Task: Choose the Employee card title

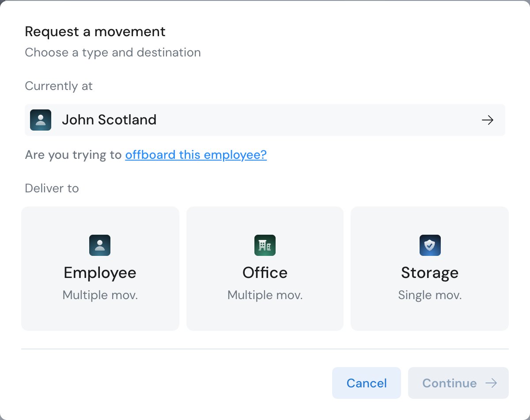Action: tap(100, 273)
